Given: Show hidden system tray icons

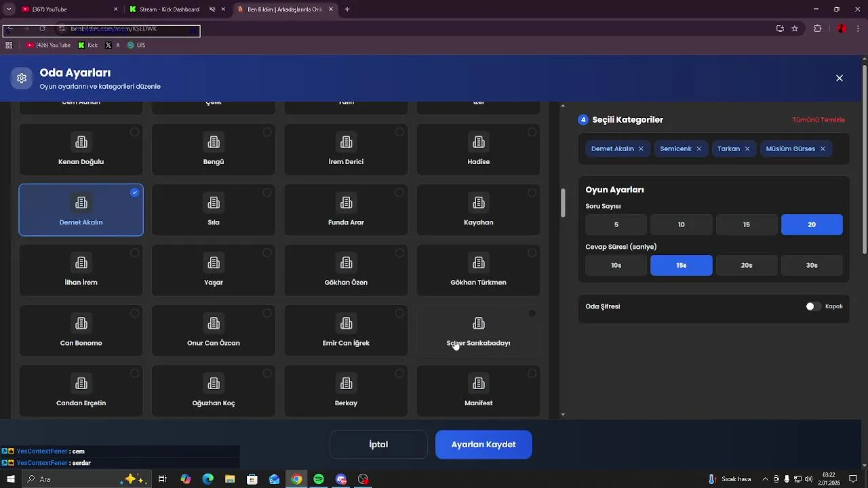Looking at the screenshot, I should click(766, 479).
